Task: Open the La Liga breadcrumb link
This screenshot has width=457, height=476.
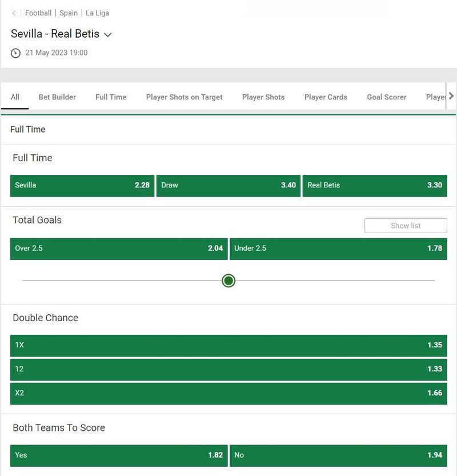Action: pos(98,13)
